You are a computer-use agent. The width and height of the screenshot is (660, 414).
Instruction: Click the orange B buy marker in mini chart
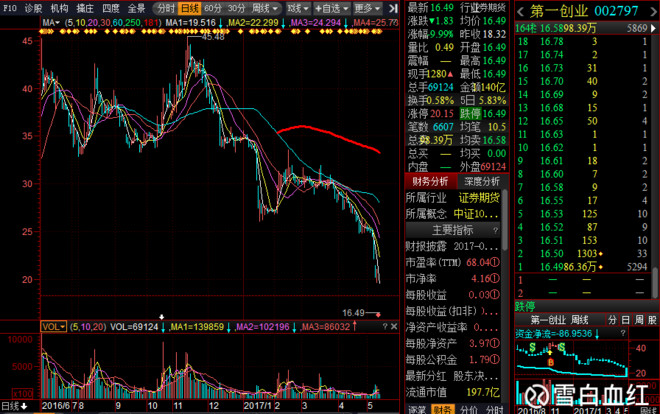pos(550,362)
